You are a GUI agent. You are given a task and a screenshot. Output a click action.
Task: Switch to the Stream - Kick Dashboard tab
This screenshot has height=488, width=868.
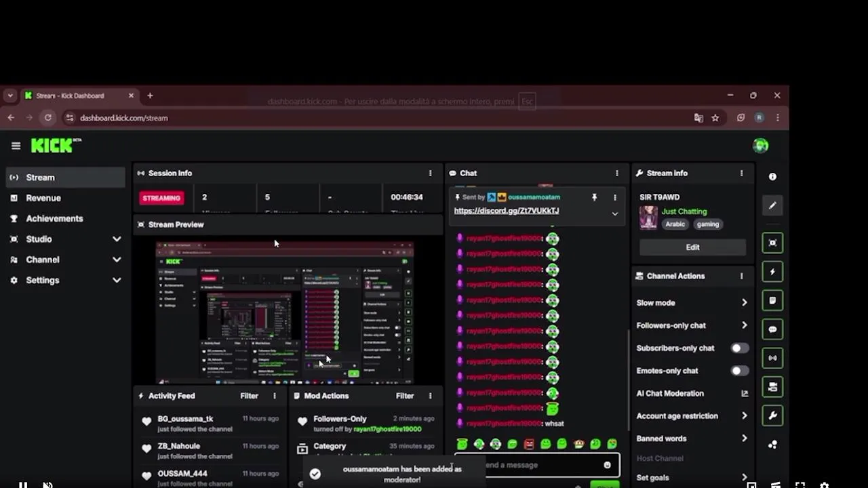tap(78, 96)
